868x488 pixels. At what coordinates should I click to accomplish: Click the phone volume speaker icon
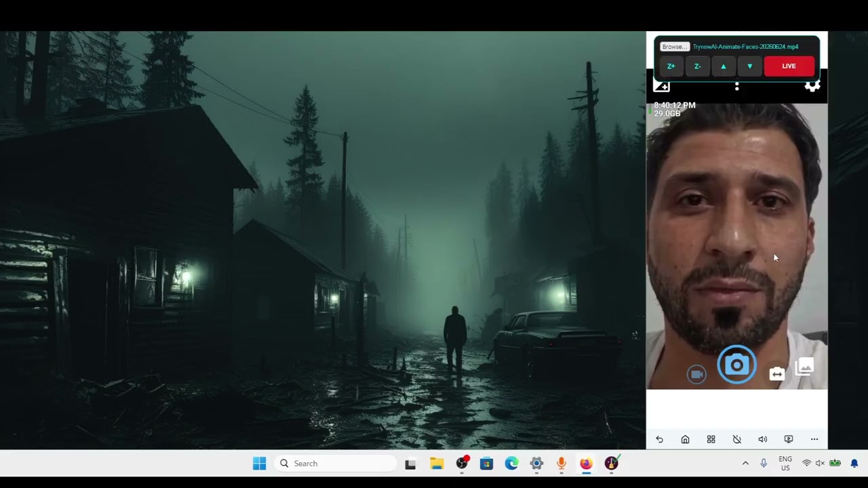[762, 439]
